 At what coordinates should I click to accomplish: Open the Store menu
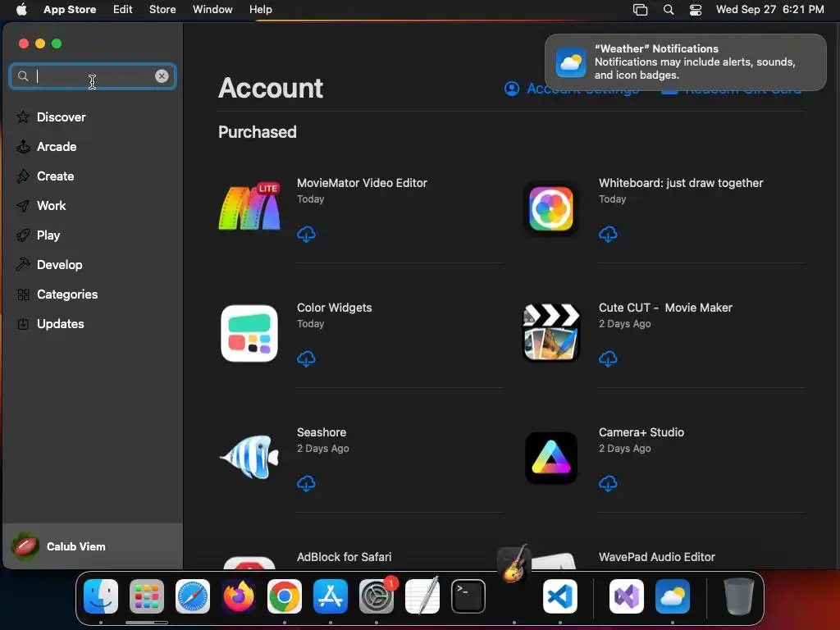[162, 9]
